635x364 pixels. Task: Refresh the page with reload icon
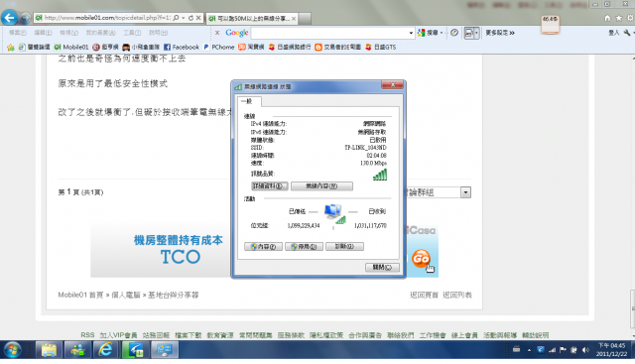(190, 18)
